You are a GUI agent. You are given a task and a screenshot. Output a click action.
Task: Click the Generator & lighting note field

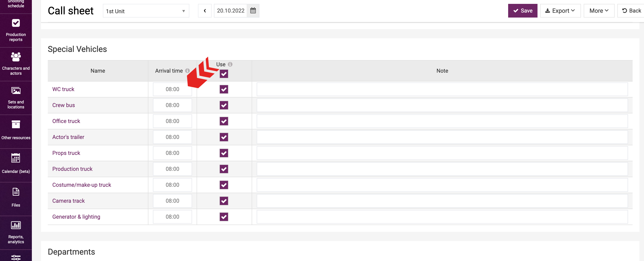click(x=442, y=217)
